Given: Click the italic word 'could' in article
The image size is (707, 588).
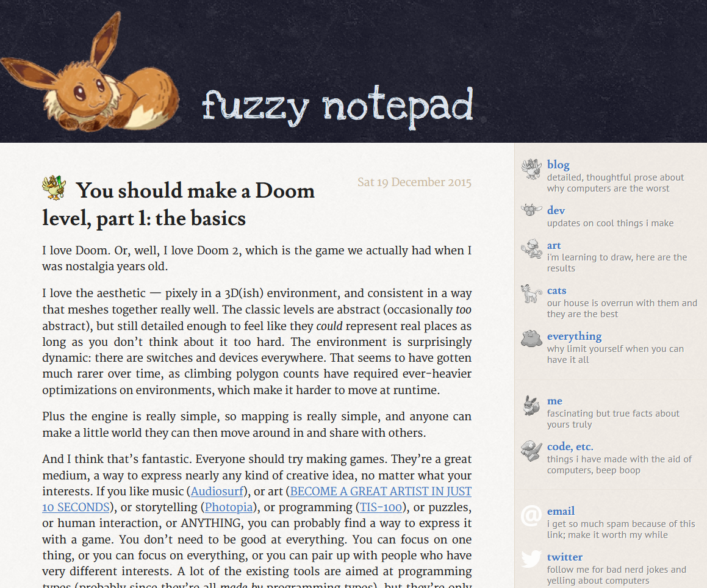Looking at the screenshot, I should coord(329,326).
